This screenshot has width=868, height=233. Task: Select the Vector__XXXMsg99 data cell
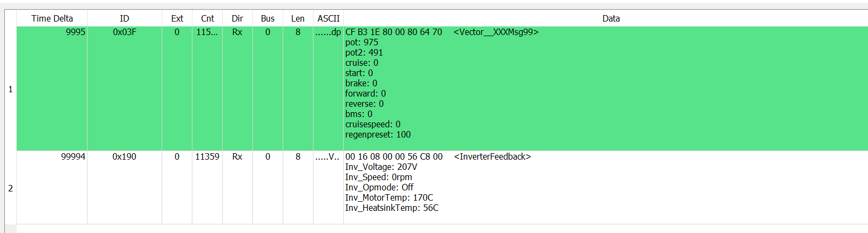click(496, 32)
